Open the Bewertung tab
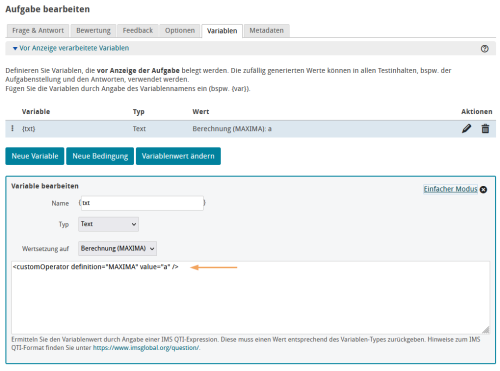This screenshot has height=371, width=500. [x=93, y=30]
